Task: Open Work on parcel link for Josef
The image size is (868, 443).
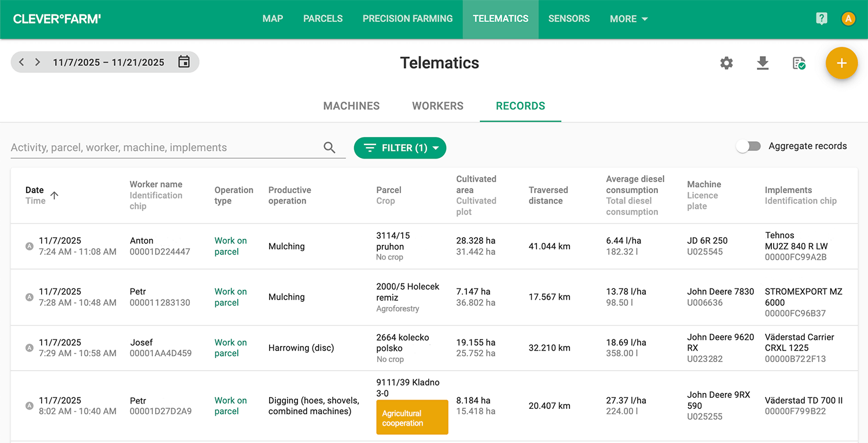Action: 230,348
